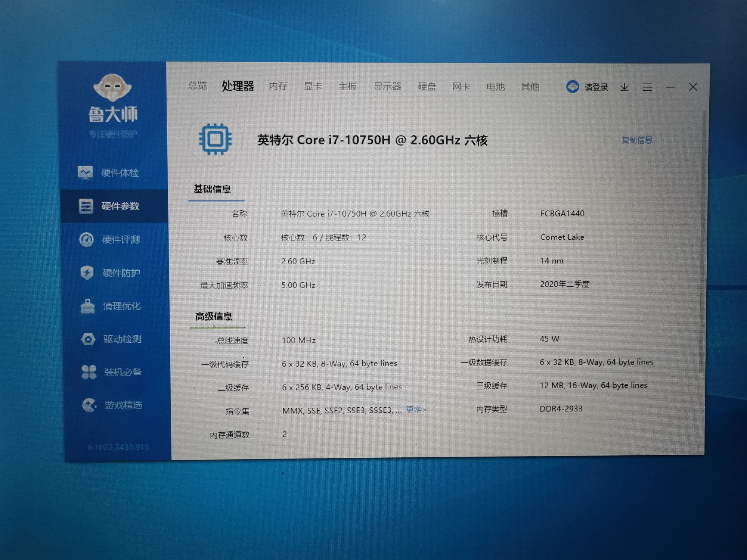Click the 12 MB L3 cache value
The image size is (747, 560).
coord(593,385)
